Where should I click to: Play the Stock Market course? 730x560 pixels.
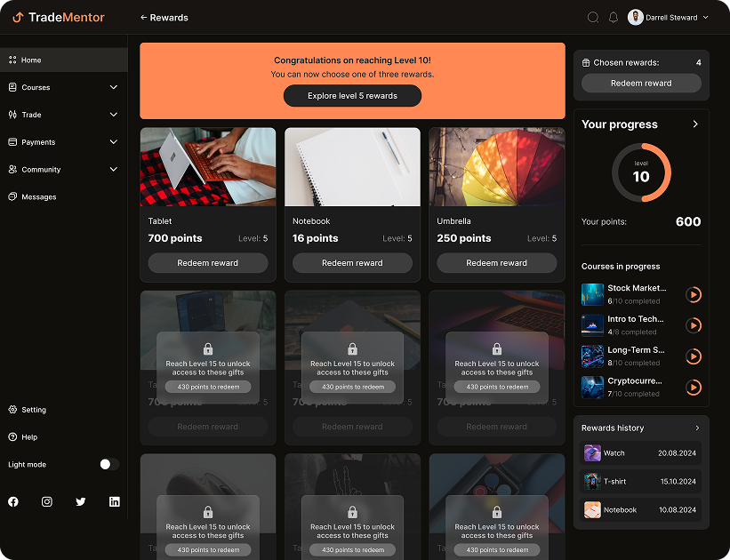point(694,294)
